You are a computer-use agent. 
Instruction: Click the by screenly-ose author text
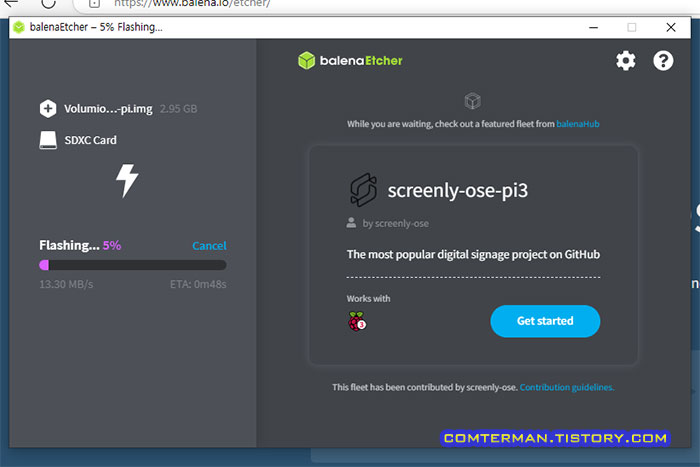396,223
